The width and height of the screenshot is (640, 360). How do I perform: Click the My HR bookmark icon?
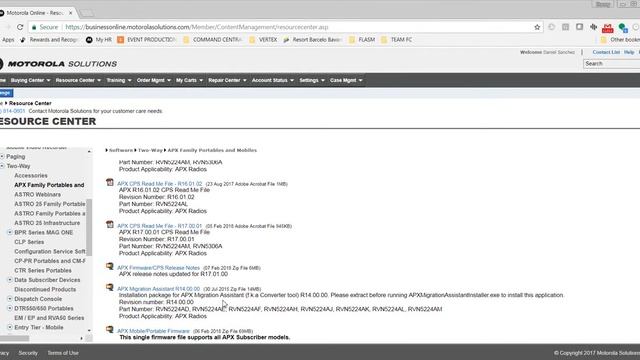click(x=89, y=40)
